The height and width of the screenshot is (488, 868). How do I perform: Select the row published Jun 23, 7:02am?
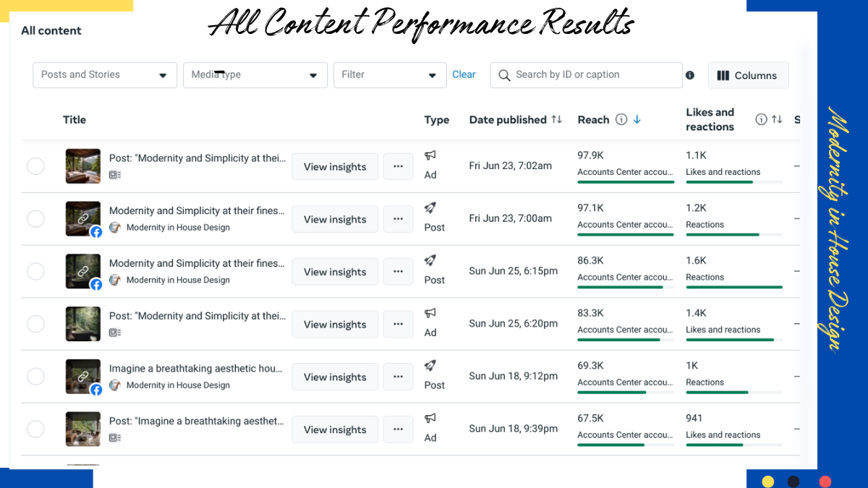tap(35, 166)
